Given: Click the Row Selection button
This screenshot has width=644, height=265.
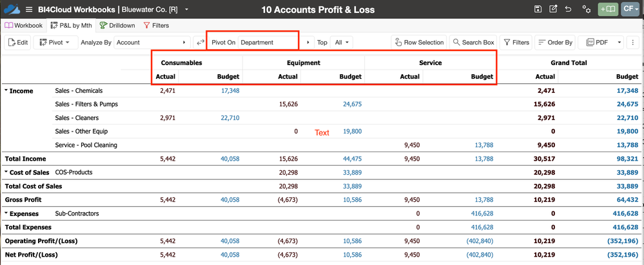Looking at the screenshot, I should click(x=419, y=43).
